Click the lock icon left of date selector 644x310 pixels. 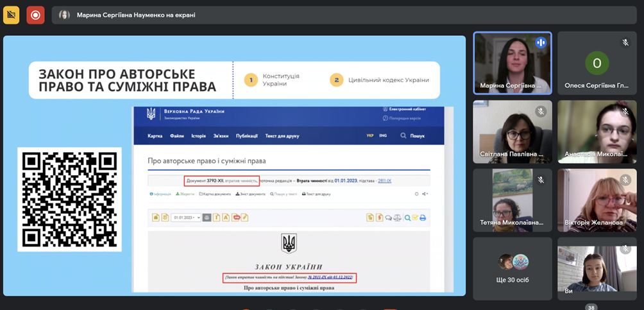(x=155, y=218)
